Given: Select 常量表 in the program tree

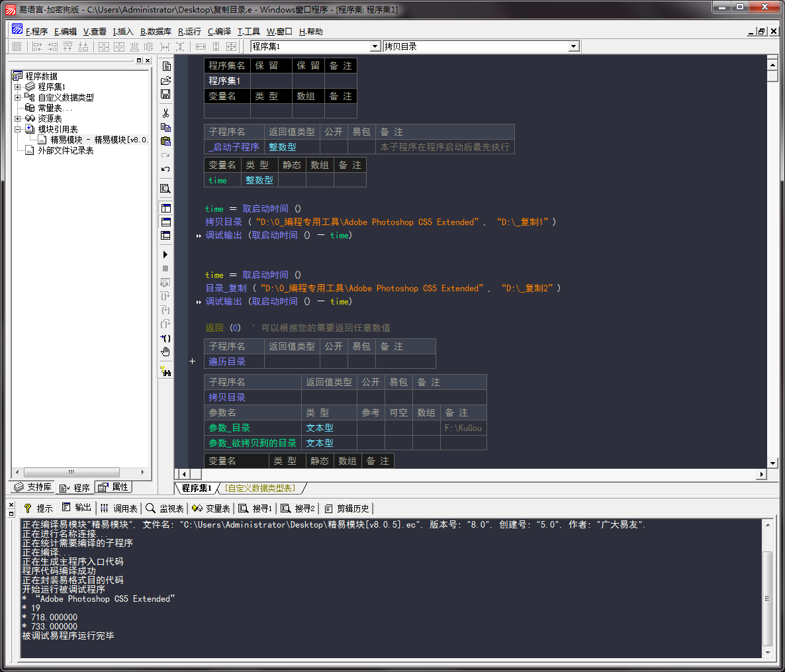Looking at the screenshot, I should pyautogui.click(x=54, y=108).
